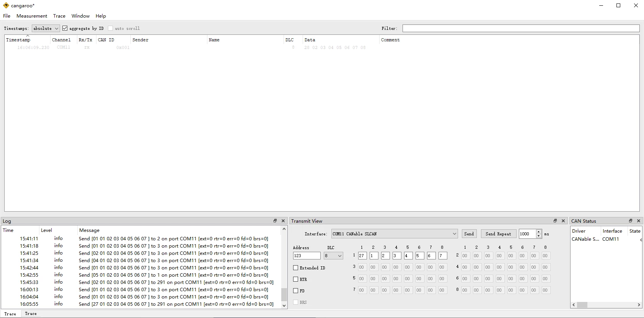Select the log entry at 15:42:55
Image resolution: width=644 pixels, height=318 pixels.
pyautogui.click(x=142, y=275)
